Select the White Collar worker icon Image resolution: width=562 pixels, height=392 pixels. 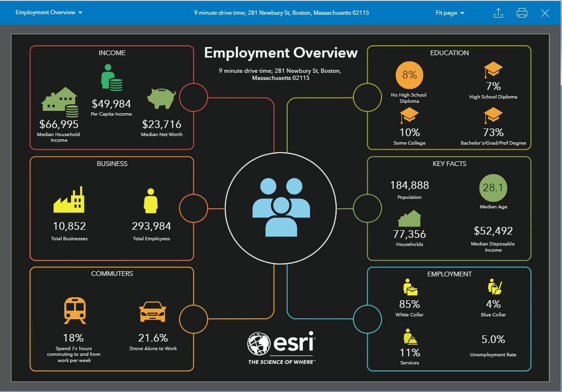[x=409, y=286]
